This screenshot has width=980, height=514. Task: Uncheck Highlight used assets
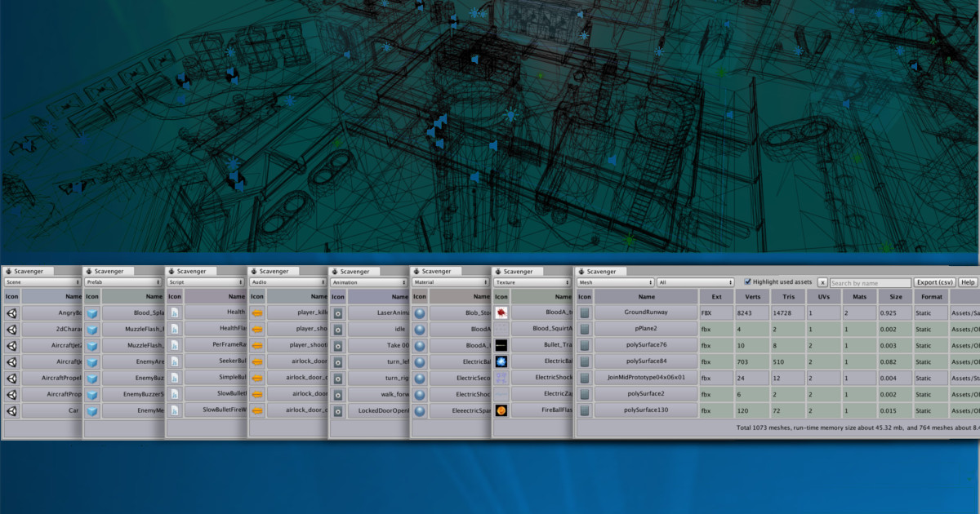(748, 282)
